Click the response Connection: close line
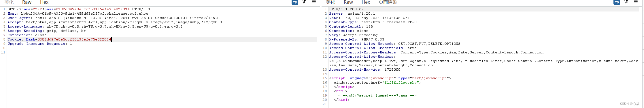The height and width of the screenshot is (108, 644). (x=349, y=31)
